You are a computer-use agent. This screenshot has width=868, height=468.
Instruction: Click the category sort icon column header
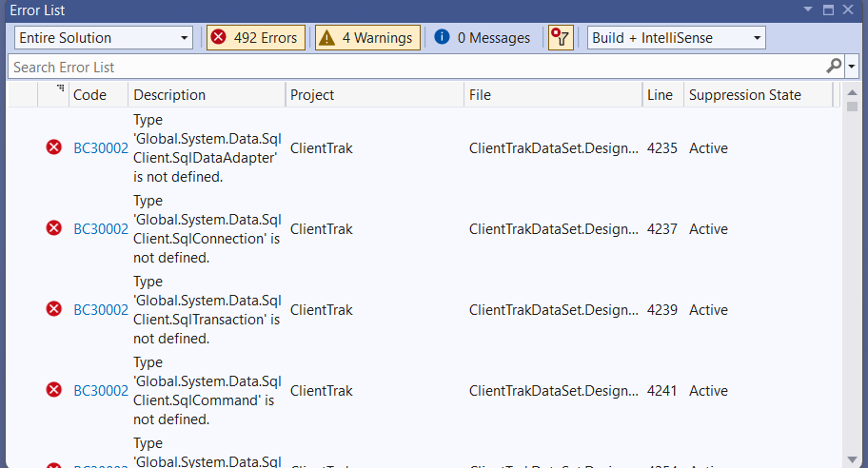(53, 95)
